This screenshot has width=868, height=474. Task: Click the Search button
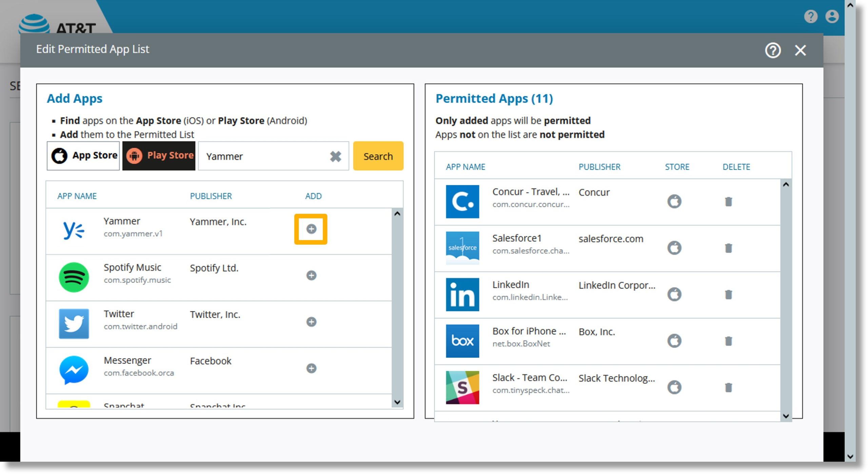point(378,156)
